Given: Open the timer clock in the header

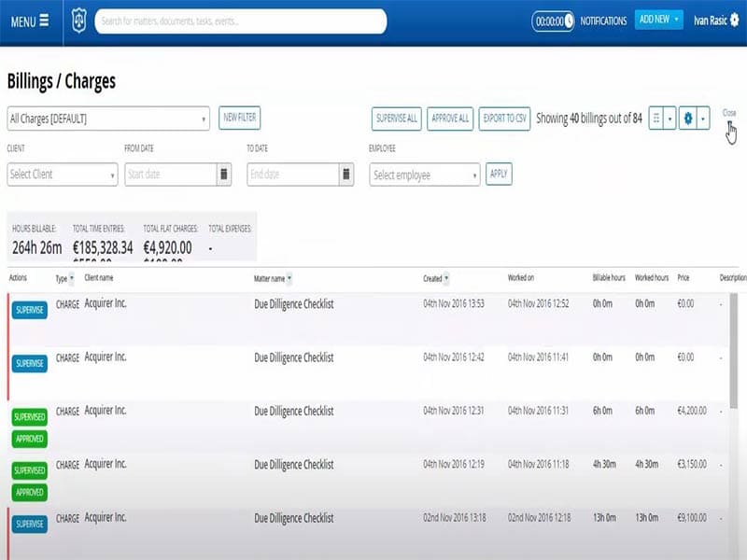Looking at the screenshot, I should tap(553, 21).
